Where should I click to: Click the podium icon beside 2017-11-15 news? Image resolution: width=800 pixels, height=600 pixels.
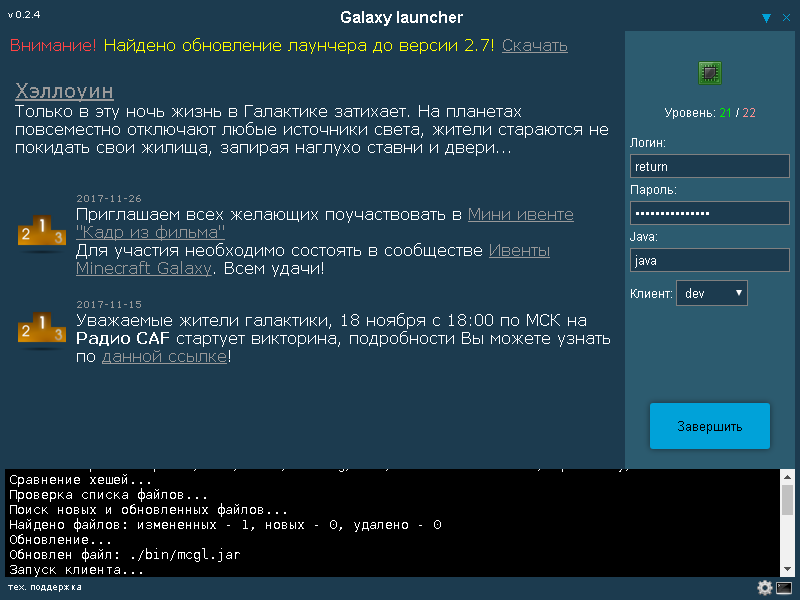tap(41, 330)
